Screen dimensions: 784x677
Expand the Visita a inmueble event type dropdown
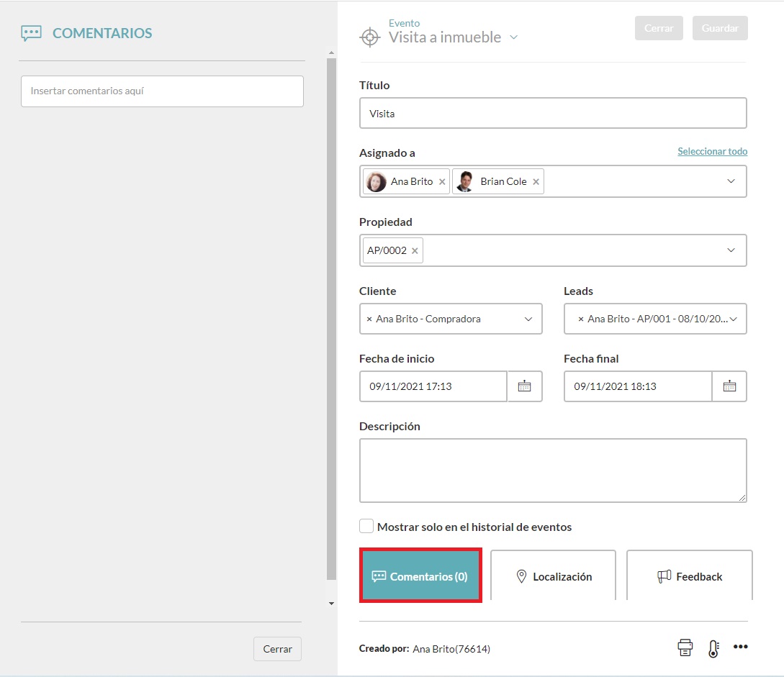click(x=513, y=37)
